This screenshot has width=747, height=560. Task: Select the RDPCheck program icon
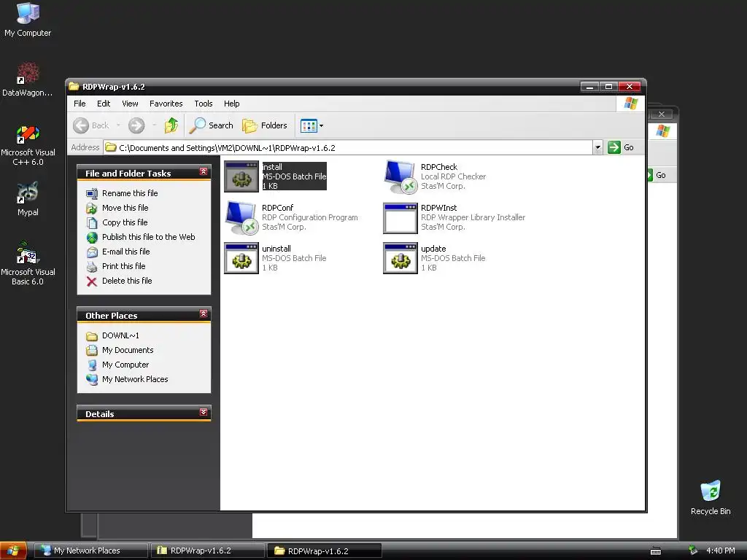[400, 176]
